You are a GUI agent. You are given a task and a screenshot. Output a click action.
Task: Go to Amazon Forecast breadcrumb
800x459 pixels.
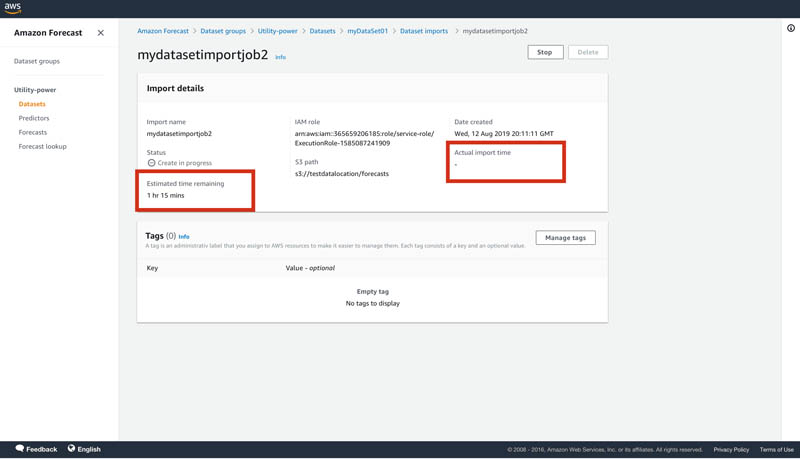click(163, 31)
